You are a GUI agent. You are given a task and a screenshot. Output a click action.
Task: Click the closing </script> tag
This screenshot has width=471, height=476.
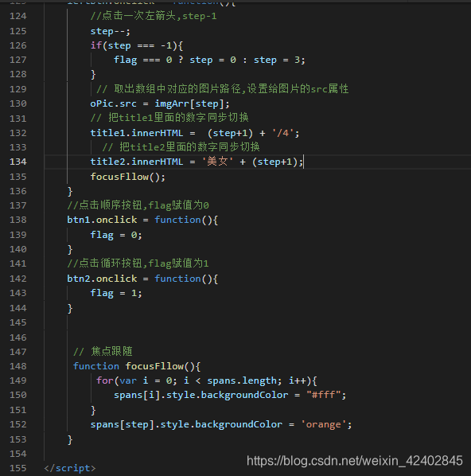click(x=70, y=468)
